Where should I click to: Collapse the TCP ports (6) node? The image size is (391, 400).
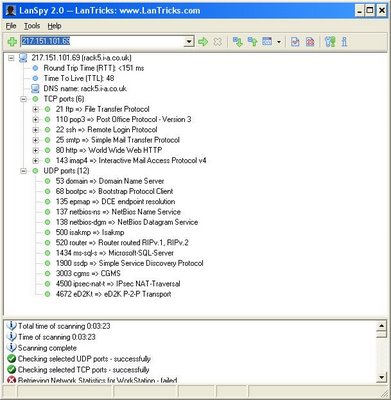23,99
